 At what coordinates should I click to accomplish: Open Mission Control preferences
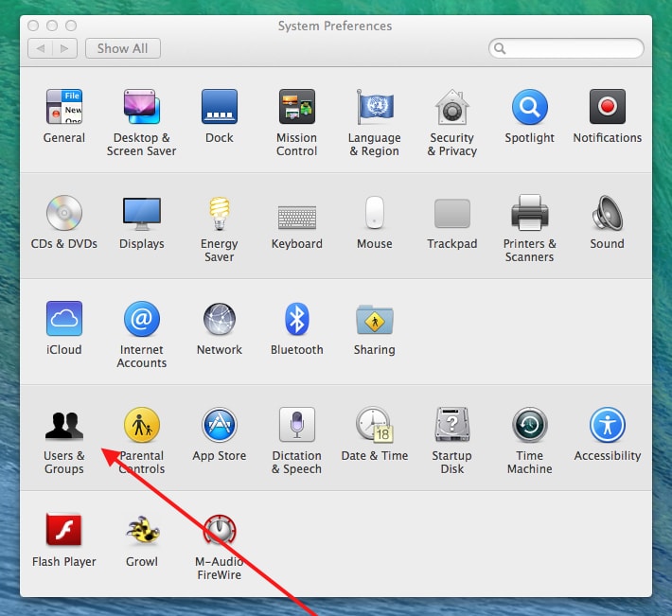pos(297,106)
